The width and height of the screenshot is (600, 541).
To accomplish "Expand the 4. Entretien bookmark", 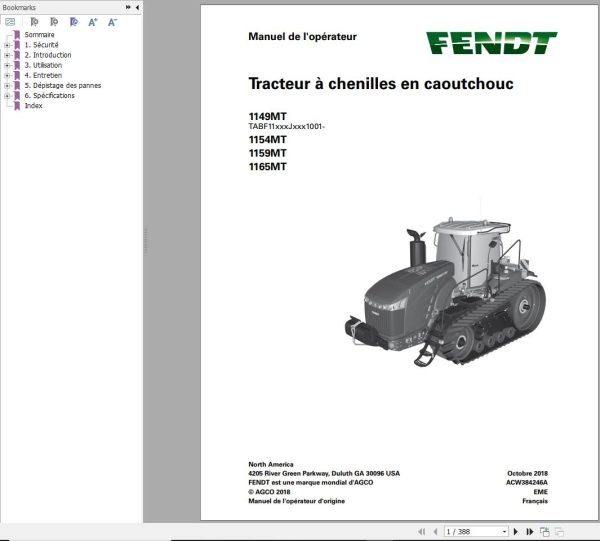I will click(7, 75).
